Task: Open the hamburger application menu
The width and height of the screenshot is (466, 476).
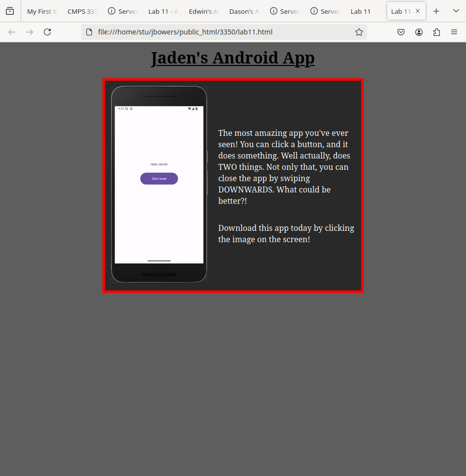Action: pos(454,32)
